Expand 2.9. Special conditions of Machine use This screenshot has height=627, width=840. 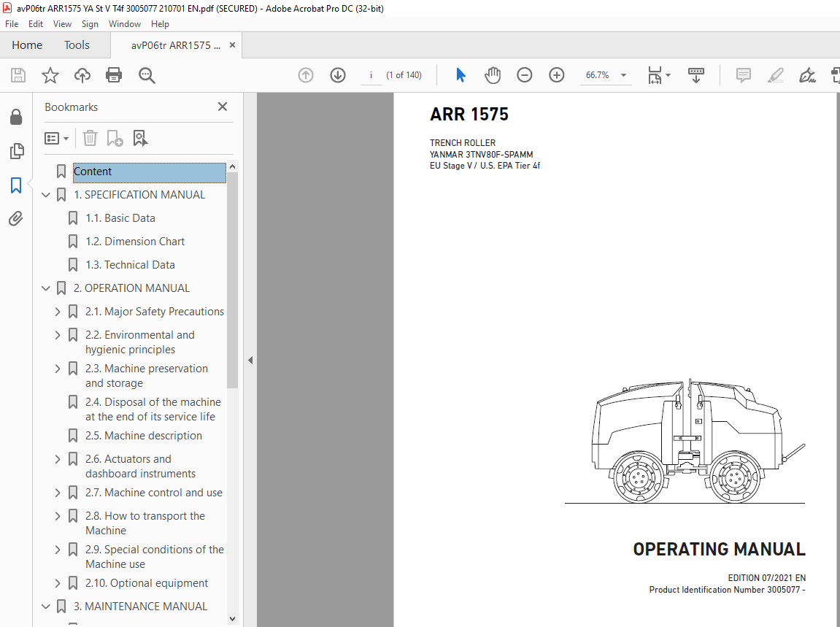(58, 550)
